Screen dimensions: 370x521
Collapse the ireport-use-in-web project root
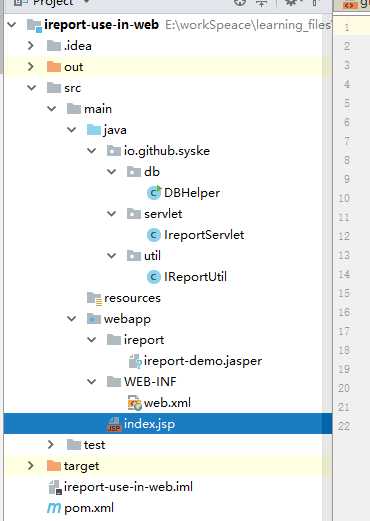12,25
